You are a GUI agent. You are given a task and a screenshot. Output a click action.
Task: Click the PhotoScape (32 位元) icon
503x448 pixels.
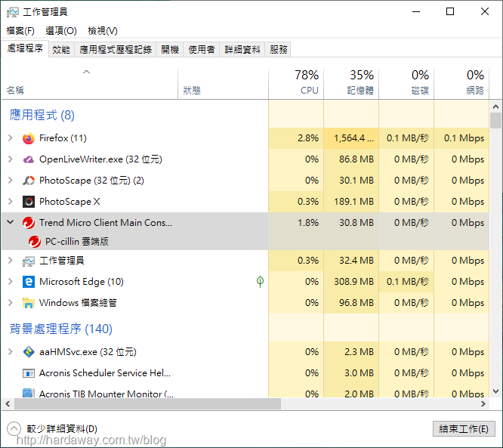(x=29, y=181)
